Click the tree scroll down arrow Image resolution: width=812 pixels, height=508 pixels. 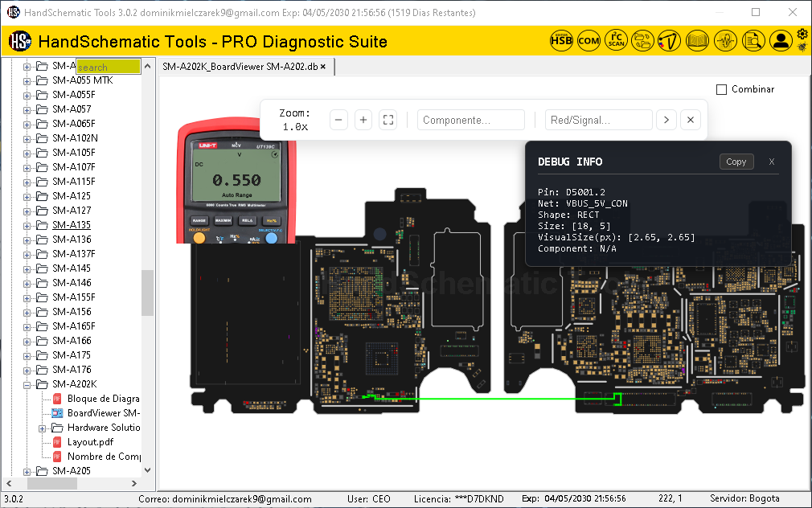[x=148, y=470]
